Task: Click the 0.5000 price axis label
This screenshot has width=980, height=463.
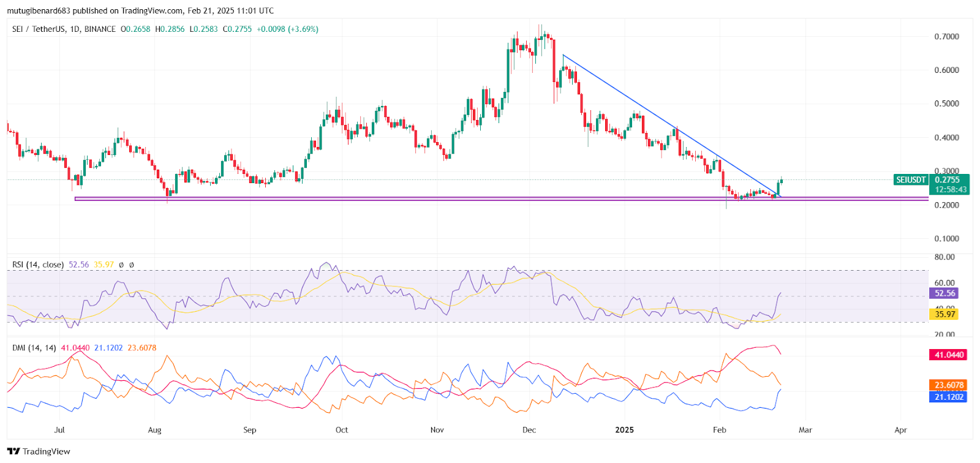Action: point(946,104)
